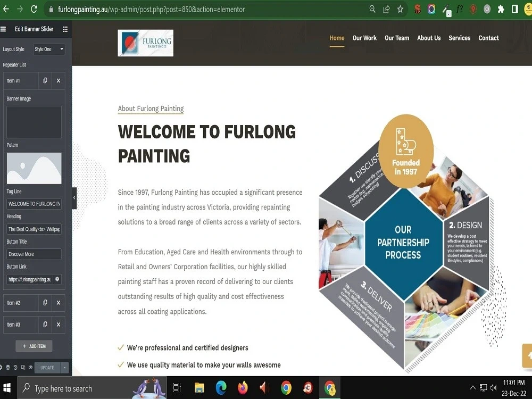Reload the page in browser

(34, 9)
